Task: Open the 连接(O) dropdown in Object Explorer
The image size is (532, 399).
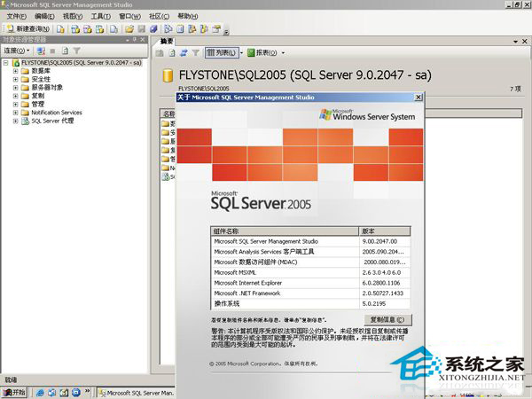Action: 17,51
